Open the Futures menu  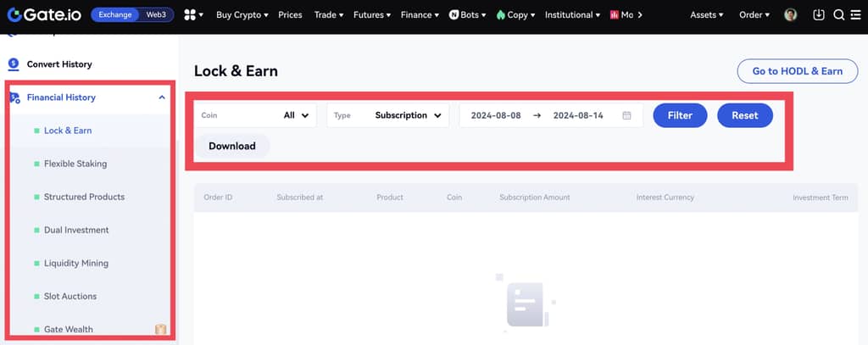[372, 14]
